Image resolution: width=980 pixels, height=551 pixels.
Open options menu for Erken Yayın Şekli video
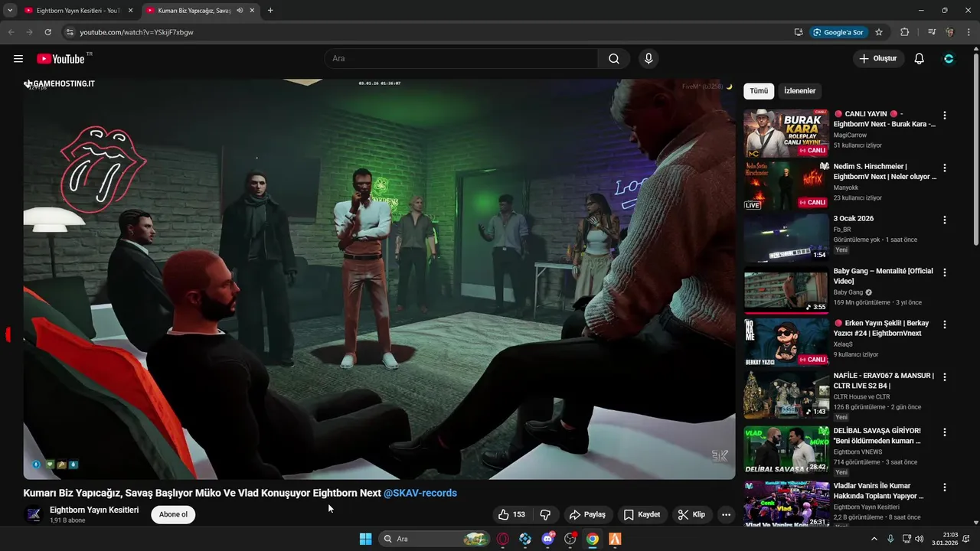(945, 324)
